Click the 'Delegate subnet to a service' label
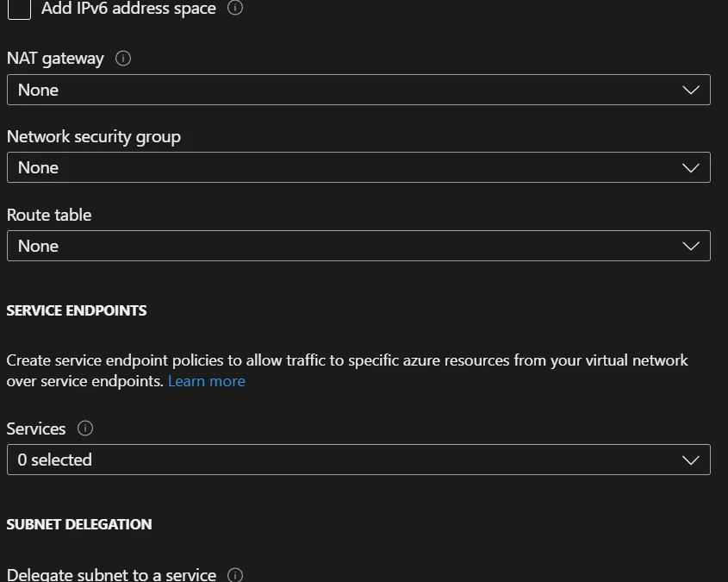Image resolution: width=728 pixels, height=582 pixels. click(x=111, y=574)
